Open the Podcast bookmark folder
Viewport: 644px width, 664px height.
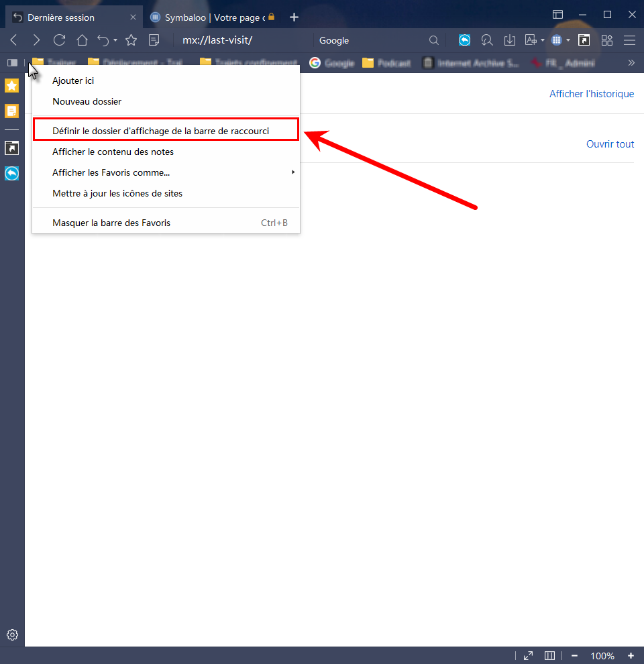pyautogui.click(x=386, y=63)
